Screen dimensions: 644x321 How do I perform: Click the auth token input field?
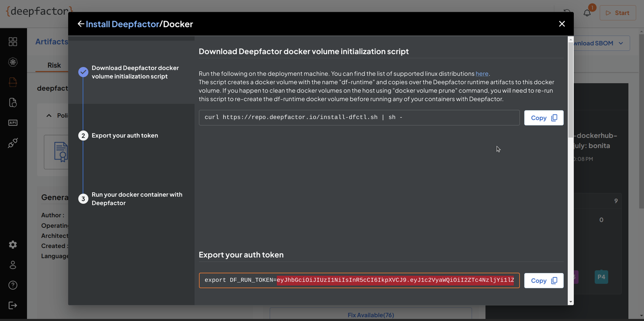pyautogui.click(x=359, y=280)
